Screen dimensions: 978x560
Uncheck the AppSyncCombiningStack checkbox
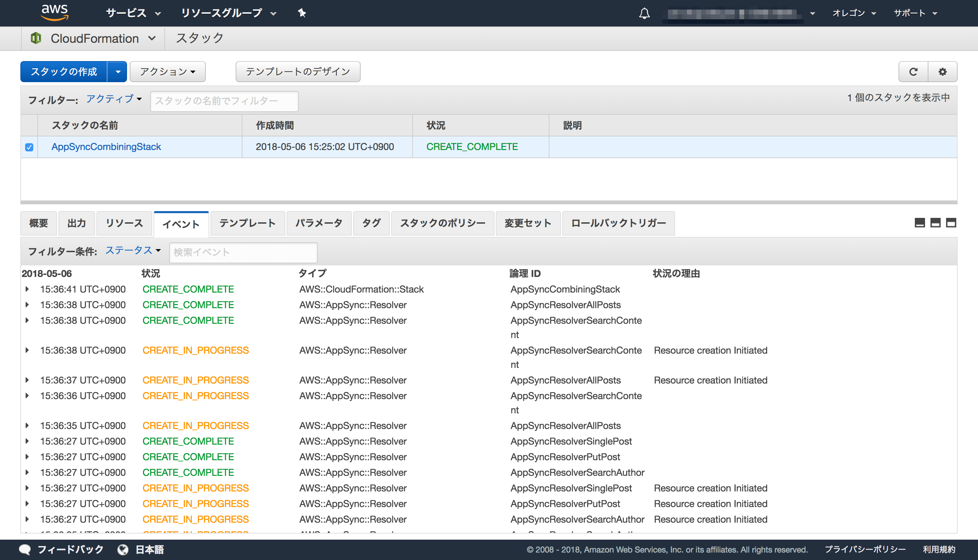[29, 147]
